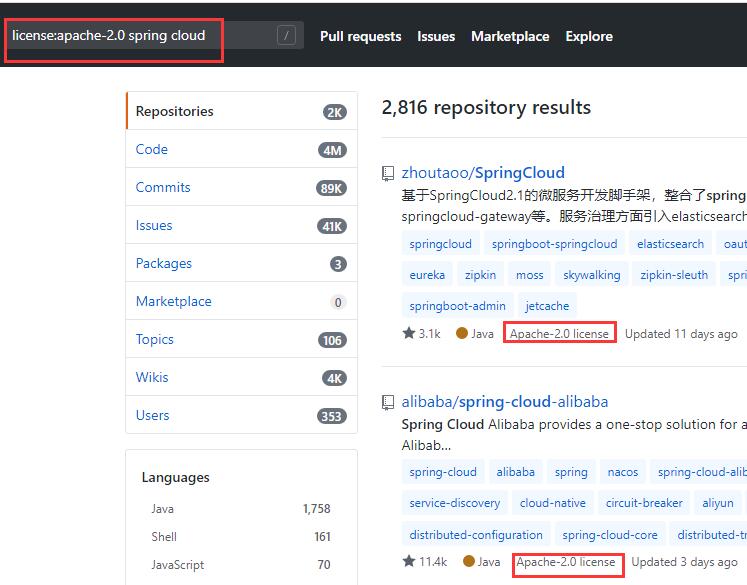Screen dimensions: 747x585
Task: Click the star icon with 11.4k stars
Action: pyautogui.click(x=409, y=561)
